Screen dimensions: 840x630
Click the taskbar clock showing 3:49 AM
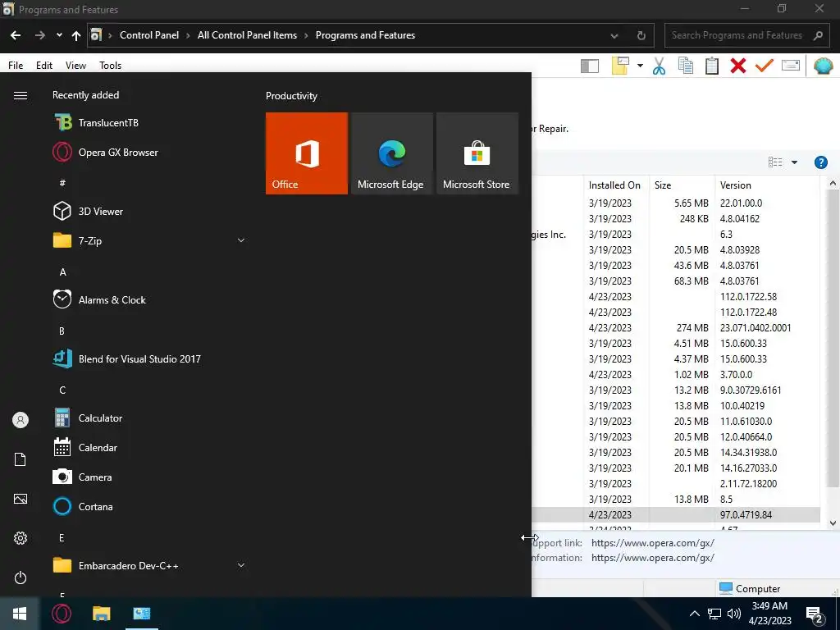point(769,614)
